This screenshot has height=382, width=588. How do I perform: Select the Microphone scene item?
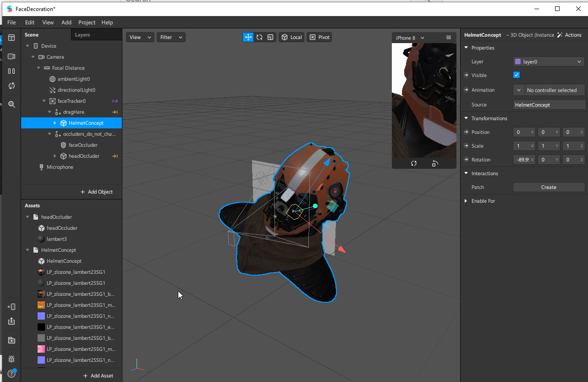[60, 167]
